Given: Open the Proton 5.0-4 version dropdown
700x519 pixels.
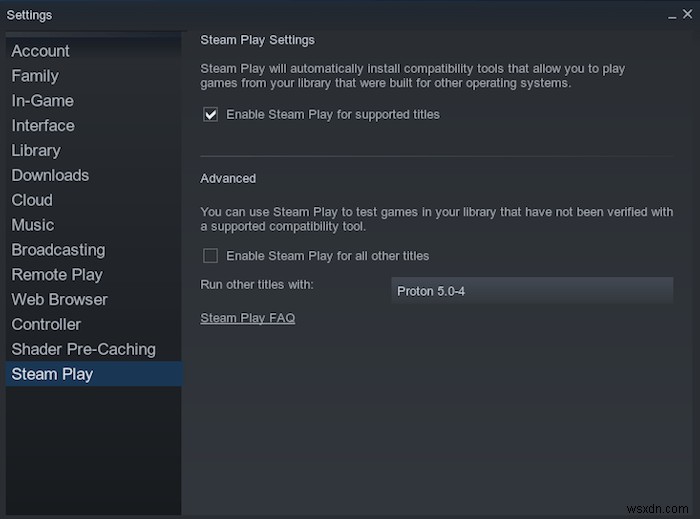Looking at the screenshot, I should [x=531, y=290].
